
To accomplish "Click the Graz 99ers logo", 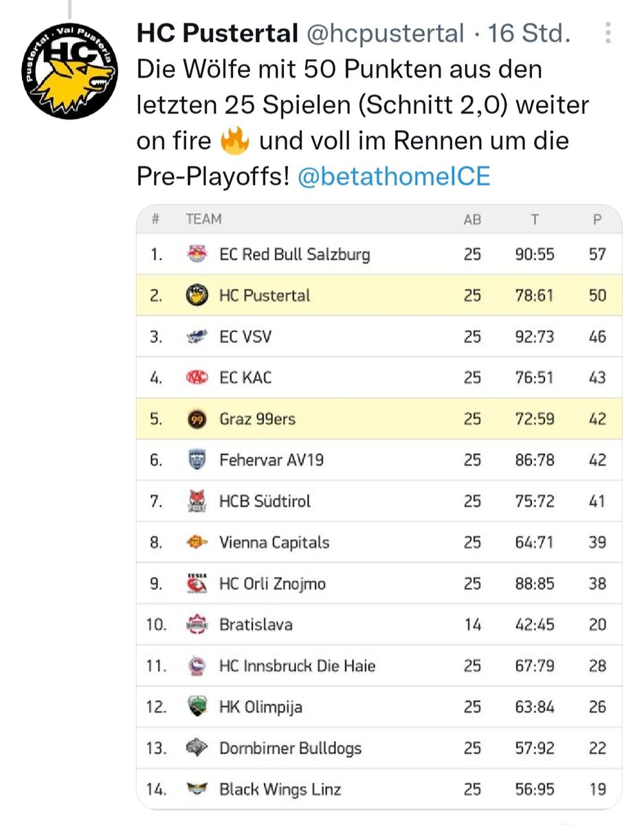I will coord(197,419).
